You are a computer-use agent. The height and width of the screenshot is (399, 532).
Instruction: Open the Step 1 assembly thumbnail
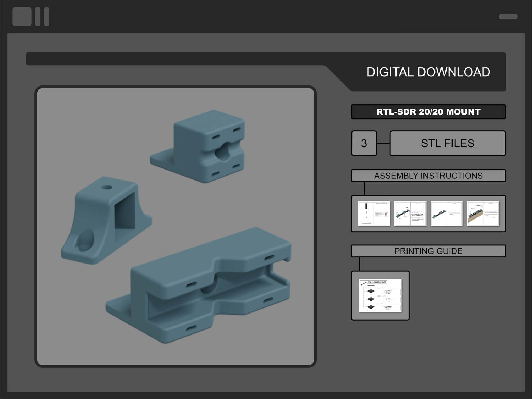[x=410, y=214]
